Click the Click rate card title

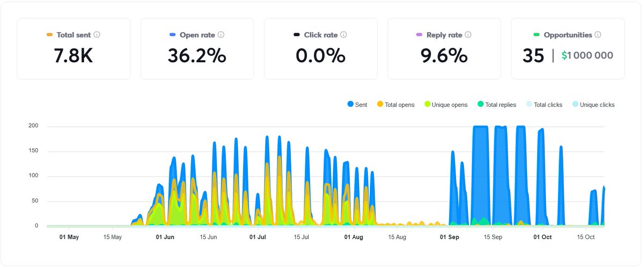pos(321,35)
